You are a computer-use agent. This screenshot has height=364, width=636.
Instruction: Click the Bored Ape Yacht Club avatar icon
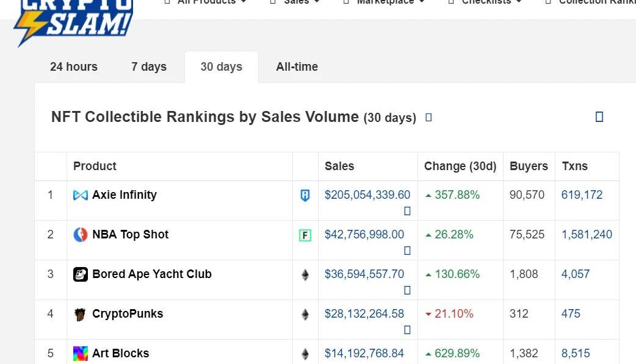tap(81, 274)
